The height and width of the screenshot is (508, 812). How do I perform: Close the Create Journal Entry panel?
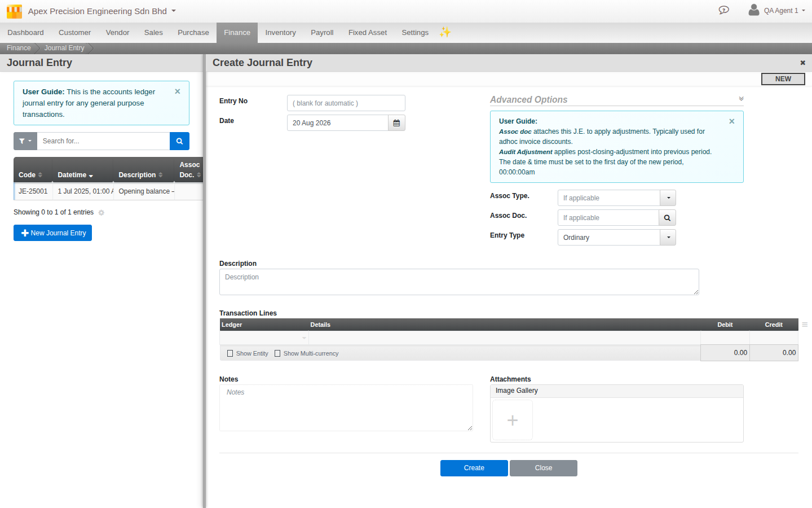point(802,63)
